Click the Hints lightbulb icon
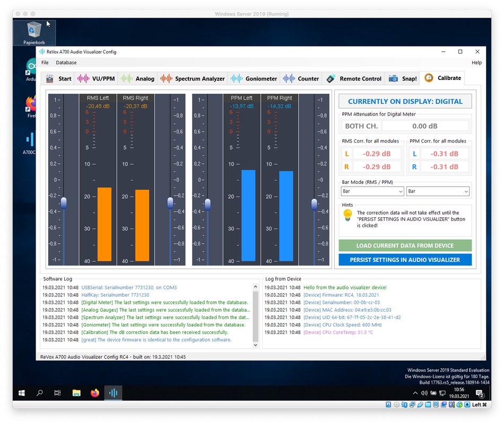Screen dimensions: 504x424 coord(347,215)
